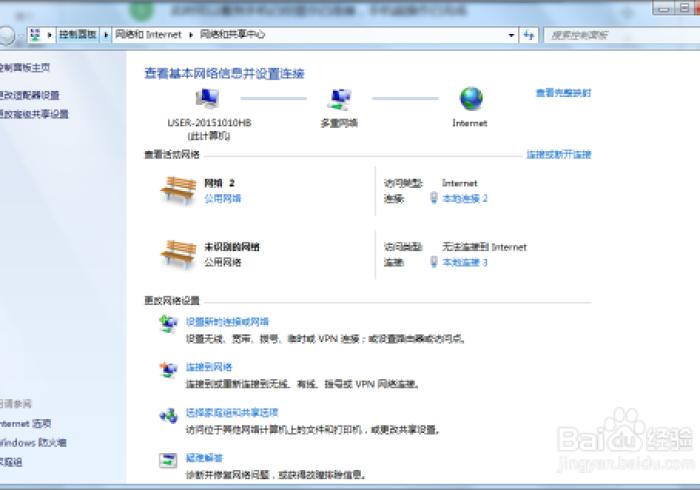Open 连接或断开连接 link
The width and height of the screenshot is (700, 490).
point(559,154)
